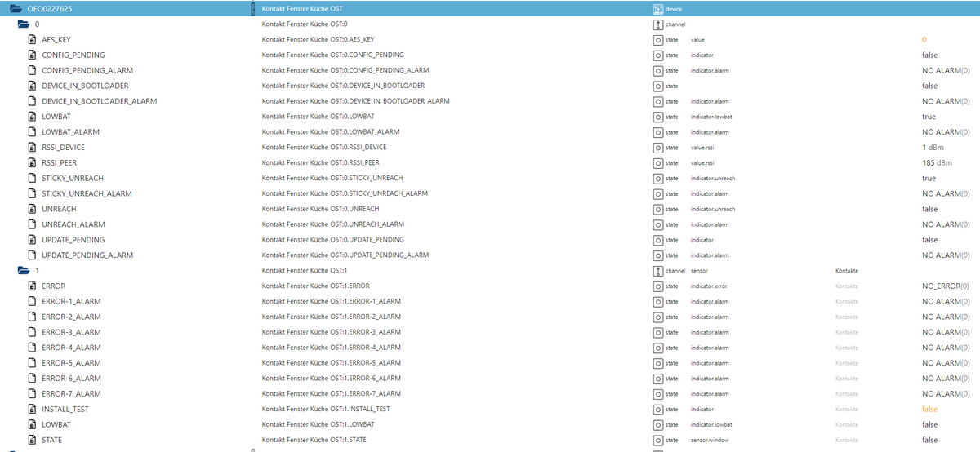Viewport: 980px width, 452px height.
Task: Collapse channel 0 folder
Action: click(x=24, y=24)
